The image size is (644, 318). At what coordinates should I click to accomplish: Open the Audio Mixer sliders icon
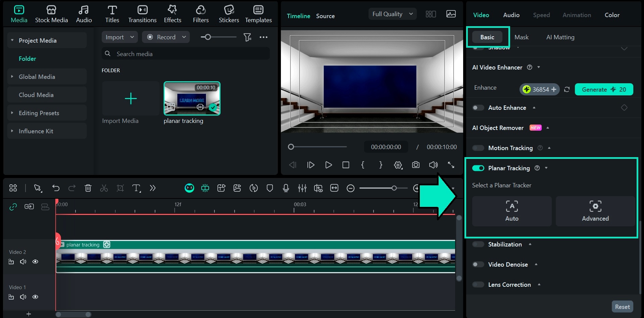[302, 188]
